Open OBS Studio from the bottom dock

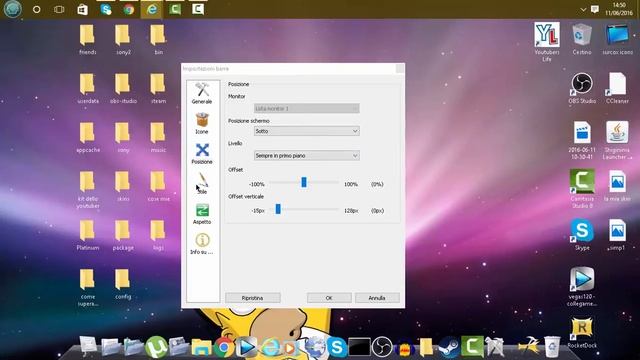382,347
